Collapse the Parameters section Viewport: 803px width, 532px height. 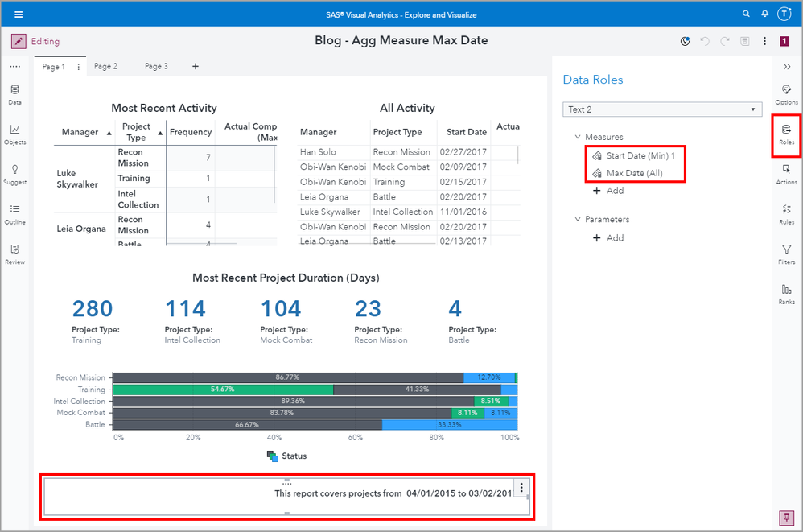tap(578, 220)
